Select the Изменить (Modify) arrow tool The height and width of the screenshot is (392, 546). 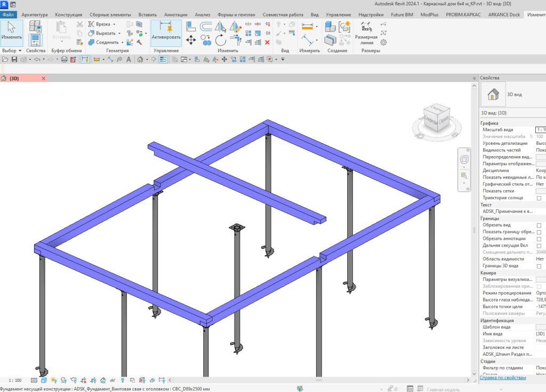click(11, 31)
